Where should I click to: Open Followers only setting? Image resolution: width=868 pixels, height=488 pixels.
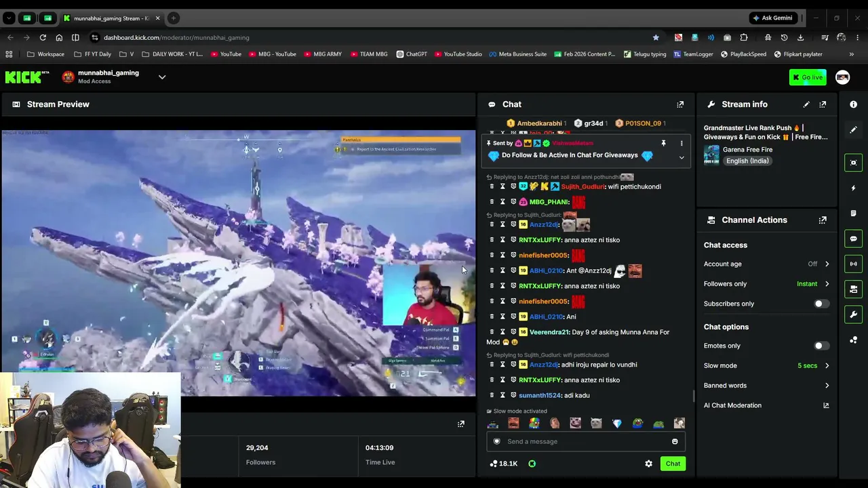[766, 284]
